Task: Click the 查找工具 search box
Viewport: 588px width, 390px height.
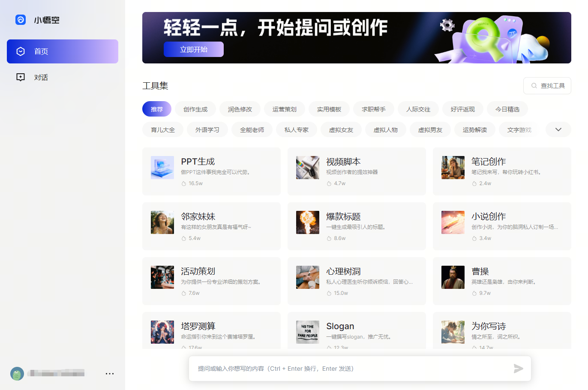Action: (x=547, y=86)
